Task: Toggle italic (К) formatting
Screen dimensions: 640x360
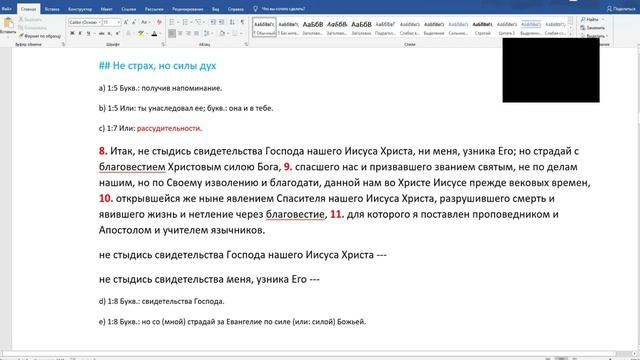Action: pyautogui.click(x=80, y=33)
